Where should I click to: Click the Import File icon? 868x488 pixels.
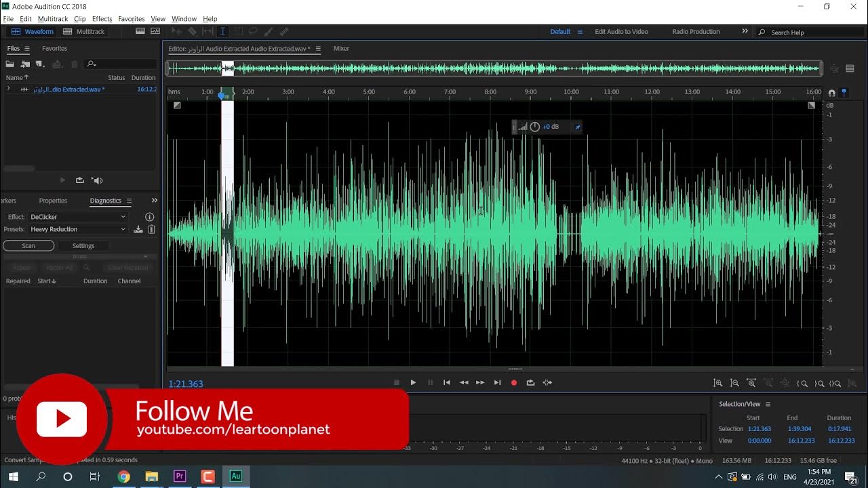25,64
